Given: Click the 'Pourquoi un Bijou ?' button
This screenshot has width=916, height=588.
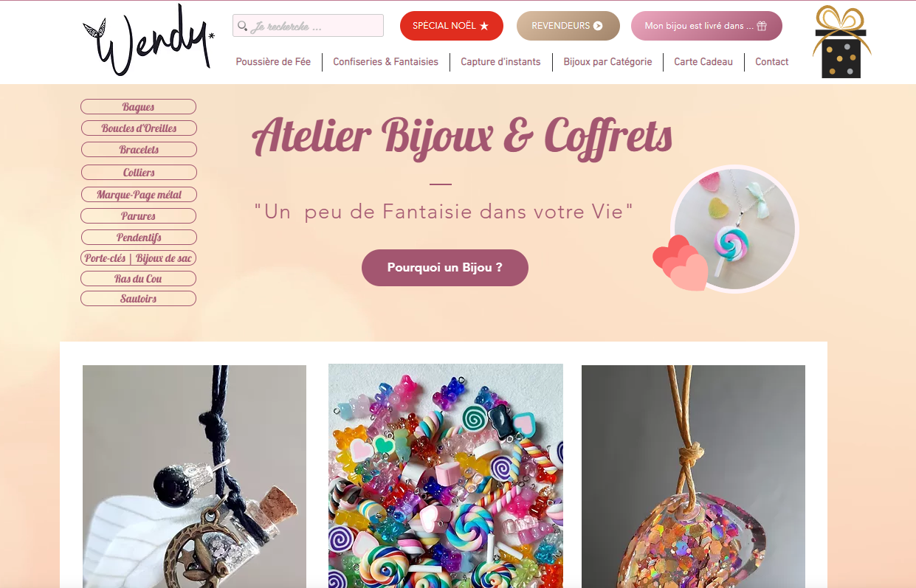Looking at the screenshot, I should point(445,268).
